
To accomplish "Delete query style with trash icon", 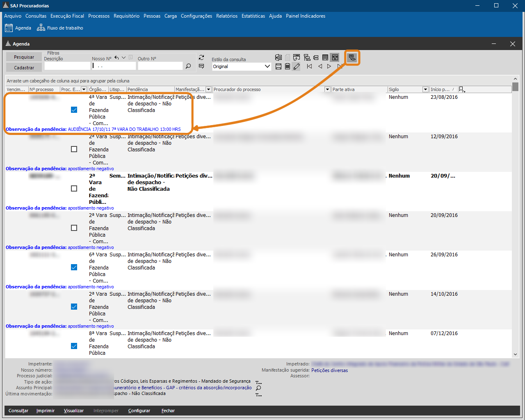I will pos(288,66).
